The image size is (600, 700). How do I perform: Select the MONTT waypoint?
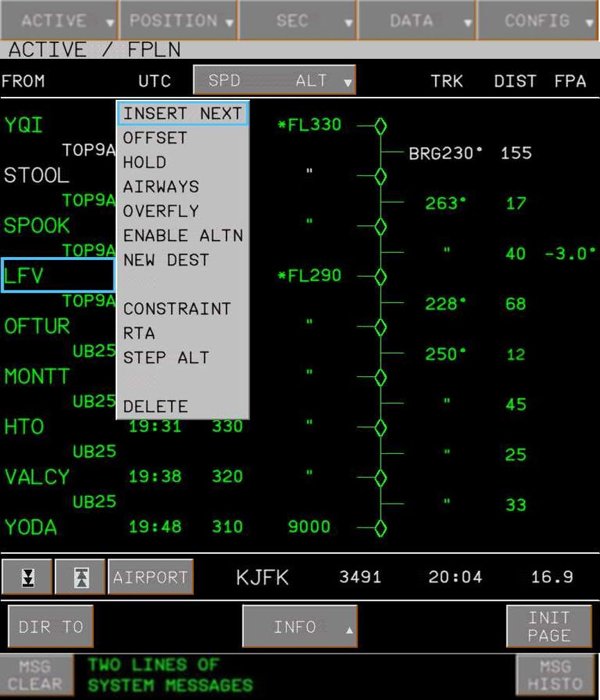point(37,376)
